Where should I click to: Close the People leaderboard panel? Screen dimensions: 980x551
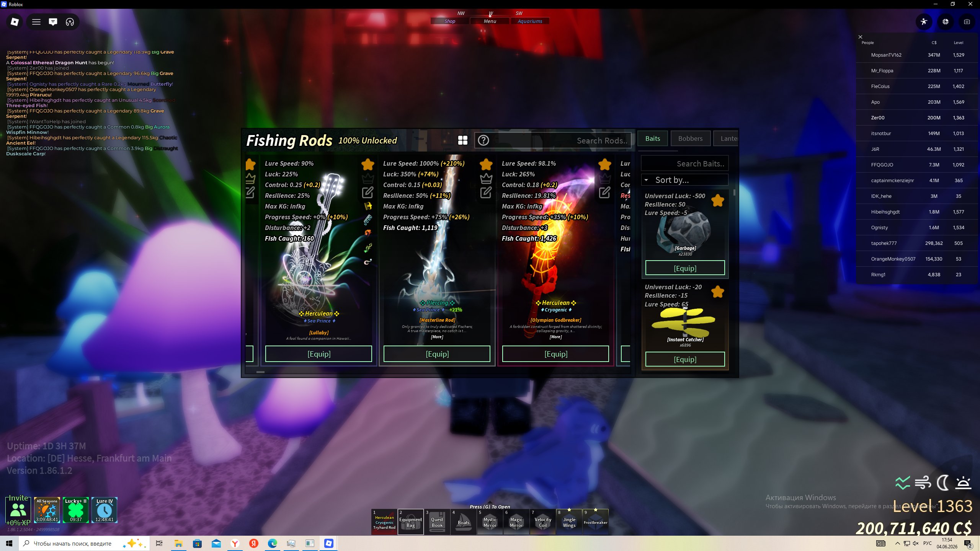(860, 37)
